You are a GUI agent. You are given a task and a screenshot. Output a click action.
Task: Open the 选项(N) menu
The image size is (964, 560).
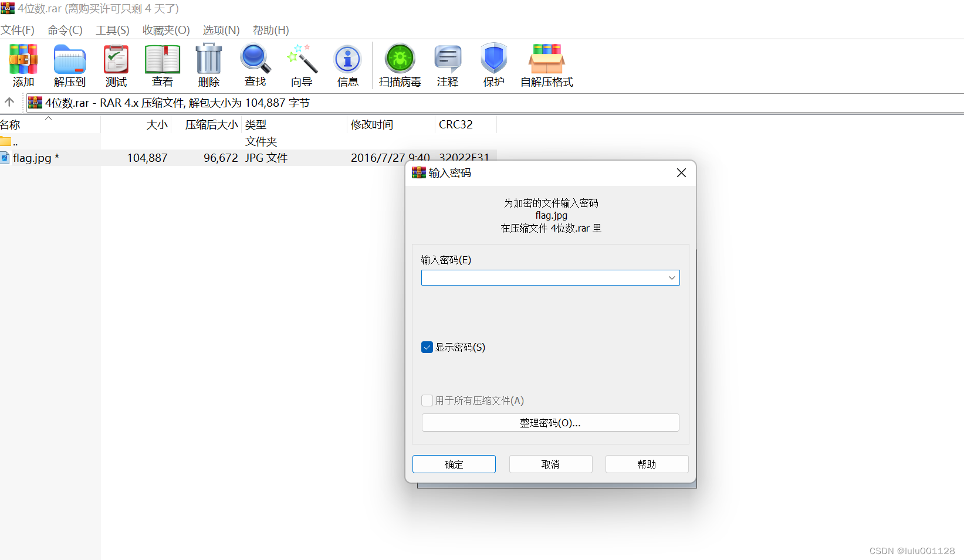click(x=221, y=30)
